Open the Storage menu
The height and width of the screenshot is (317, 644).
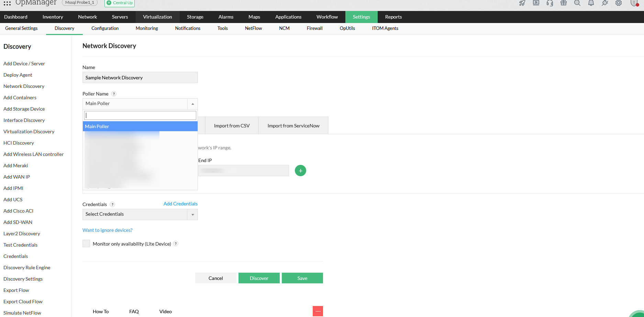click(195, 17)
